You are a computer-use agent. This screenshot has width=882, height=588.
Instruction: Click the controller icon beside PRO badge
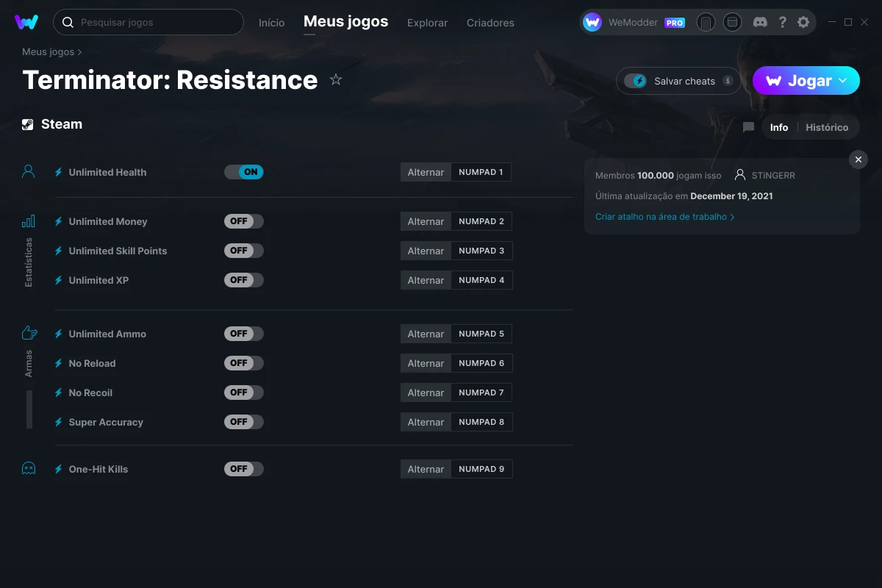pos(706,22)
